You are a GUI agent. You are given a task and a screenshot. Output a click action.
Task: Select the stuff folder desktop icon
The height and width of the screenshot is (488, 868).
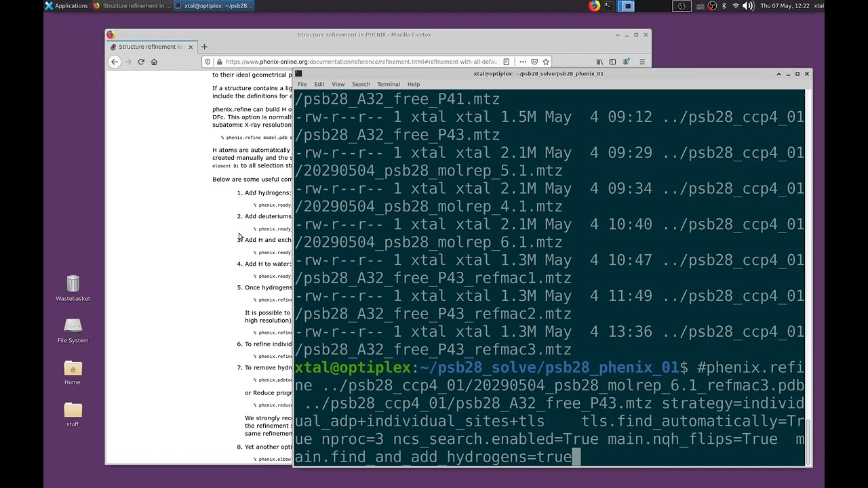click(73, 414)
